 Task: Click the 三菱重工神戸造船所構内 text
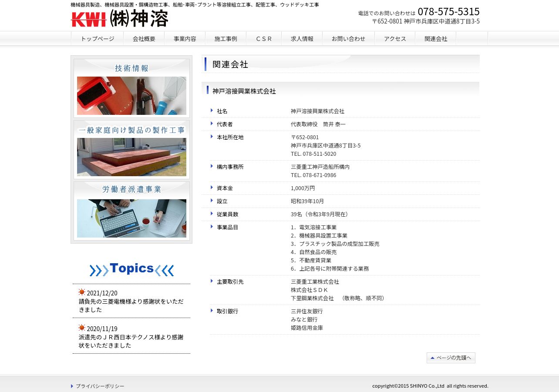(x=320, y=167)
